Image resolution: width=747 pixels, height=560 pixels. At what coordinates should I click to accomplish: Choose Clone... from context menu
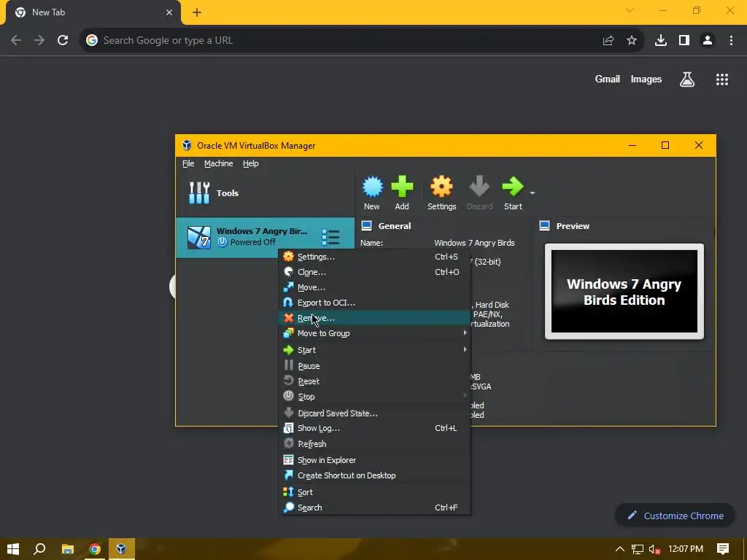(374, 272)
